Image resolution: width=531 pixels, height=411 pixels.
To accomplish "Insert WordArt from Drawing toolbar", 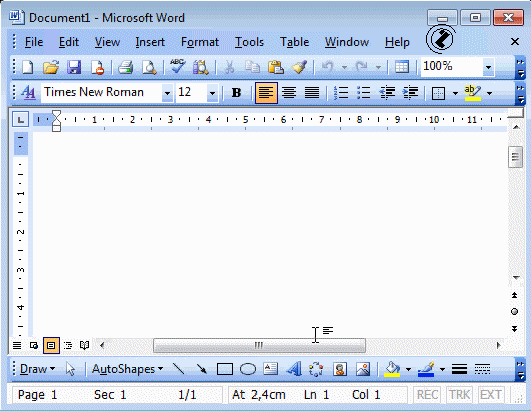I will click(294, 369).
